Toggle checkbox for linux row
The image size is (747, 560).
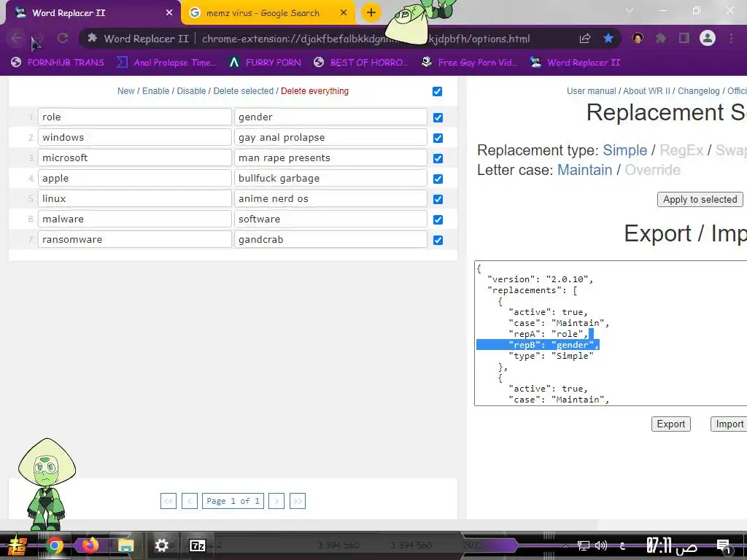tap(438, 200)
